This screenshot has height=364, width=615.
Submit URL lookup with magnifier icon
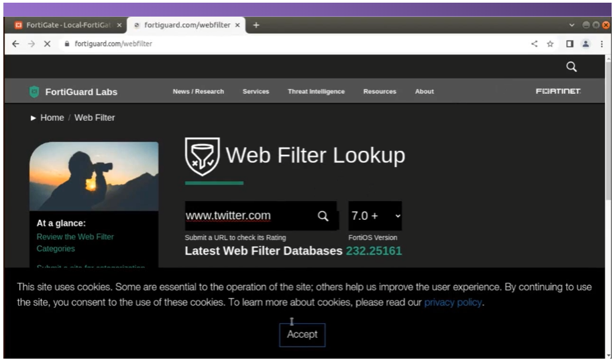coord(323,216)
